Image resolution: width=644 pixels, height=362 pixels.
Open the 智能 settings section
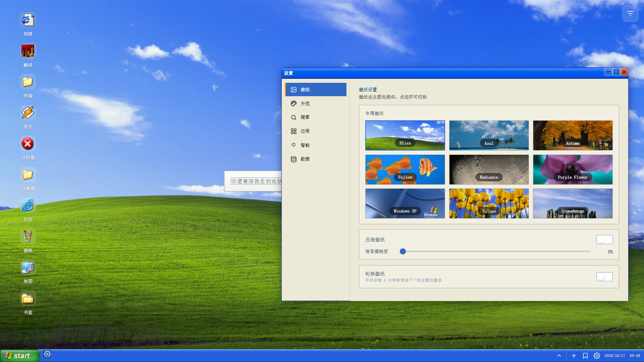[x=316, y=145]
